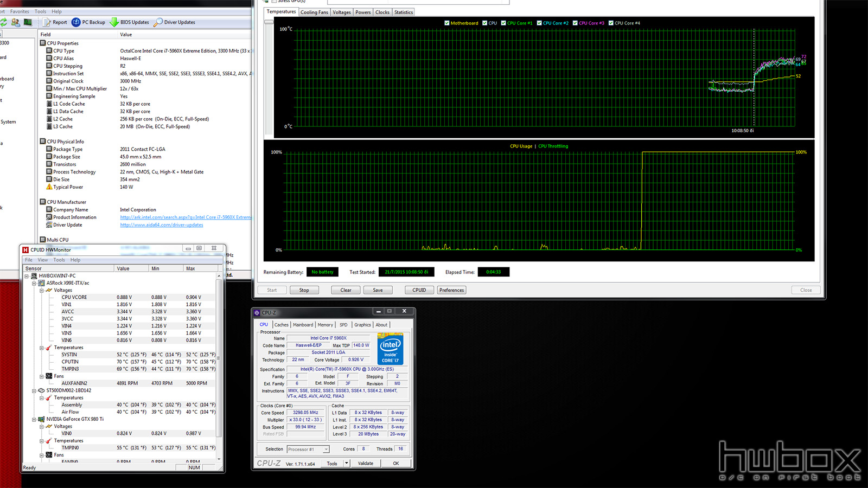Image resolution: width=868 pixels, height=488 pixels.
Task: Open the monitor diagnostics icon in AIDA64 toolbar
Action: point(28,22)
